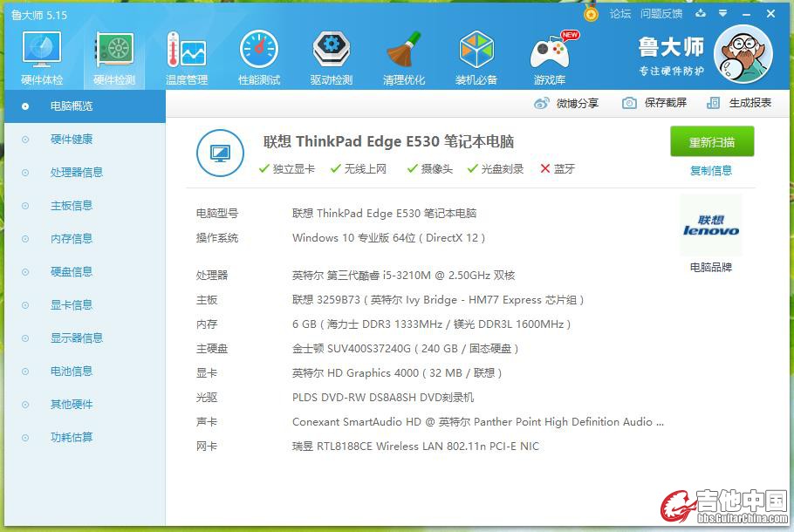Open the 论坛 forum link
This screenshot has height=532, width=794.
tap(620, 14)
